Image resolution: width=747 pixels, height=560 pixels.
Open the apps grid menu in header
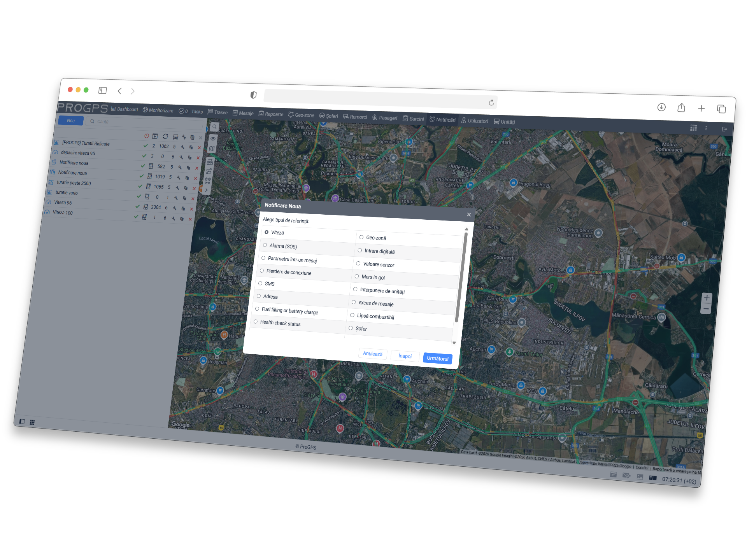[693, 128]
